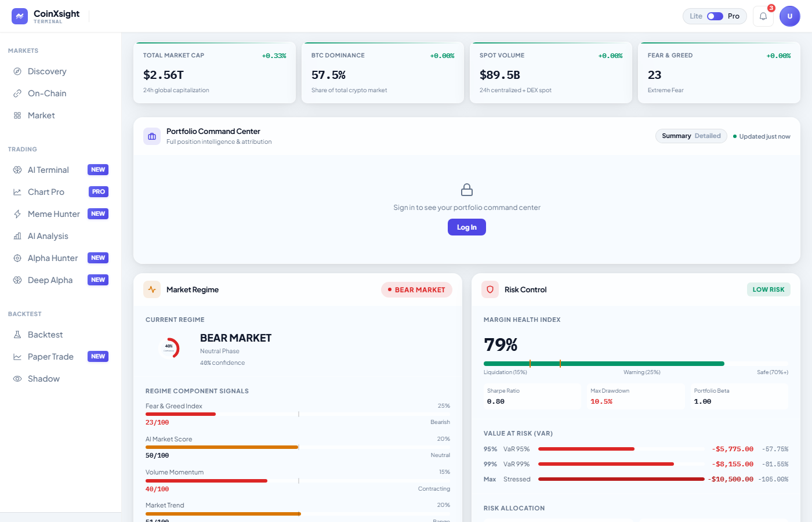Open Discovery in the sidebar
812x522 pixels.
coord(60,71)
